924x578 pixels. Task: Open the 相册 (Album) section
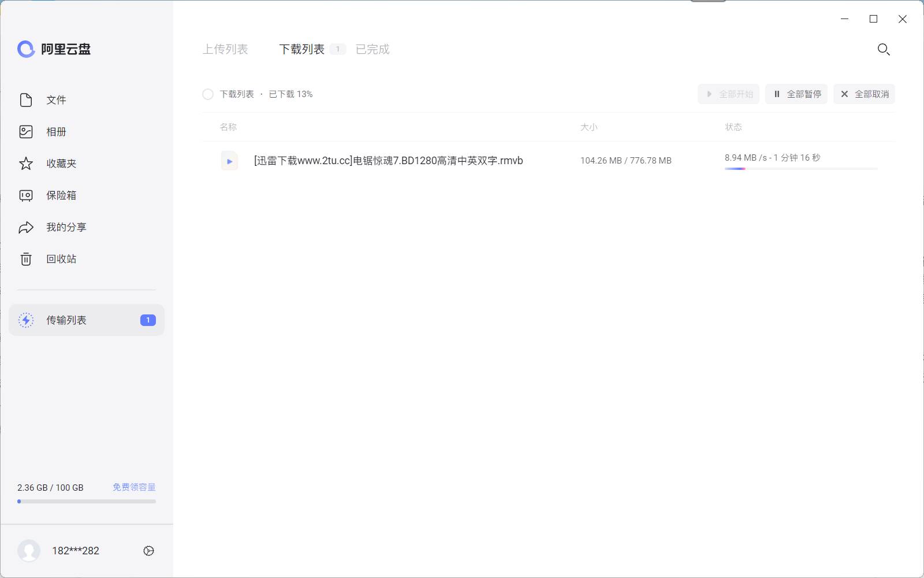tap(56, 132)
